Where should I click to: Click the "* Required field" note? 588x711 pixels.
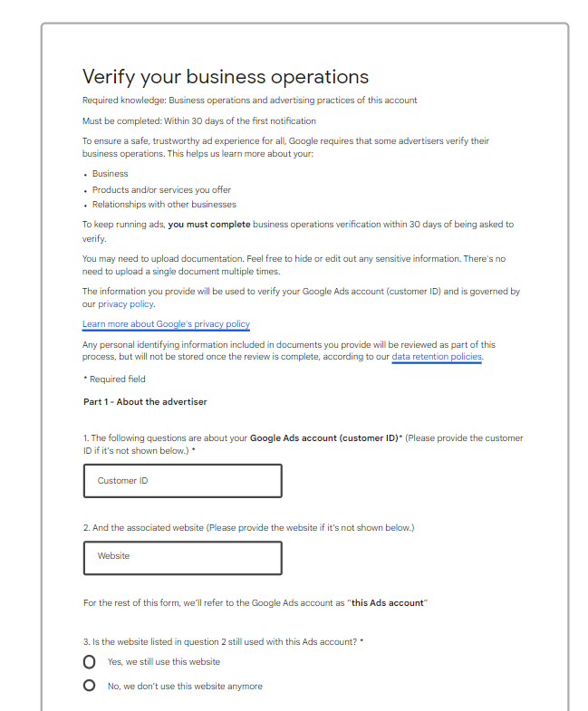click(113, 380)
